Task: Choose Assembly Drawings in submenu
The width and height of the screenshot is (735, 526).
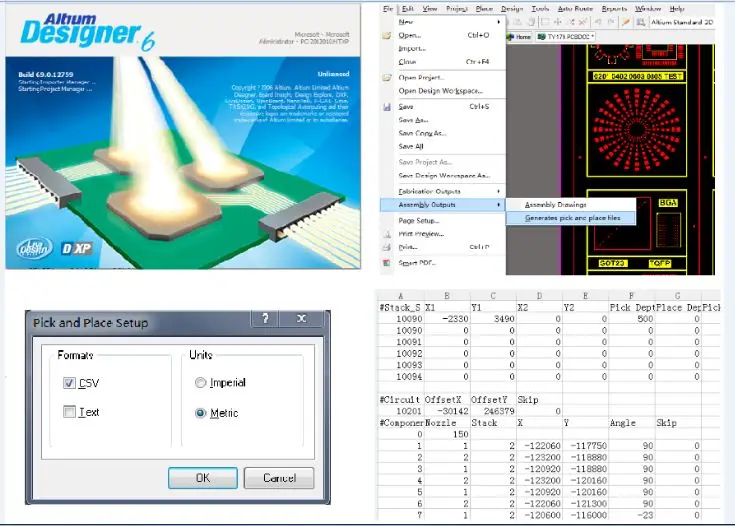Action: 571,205
